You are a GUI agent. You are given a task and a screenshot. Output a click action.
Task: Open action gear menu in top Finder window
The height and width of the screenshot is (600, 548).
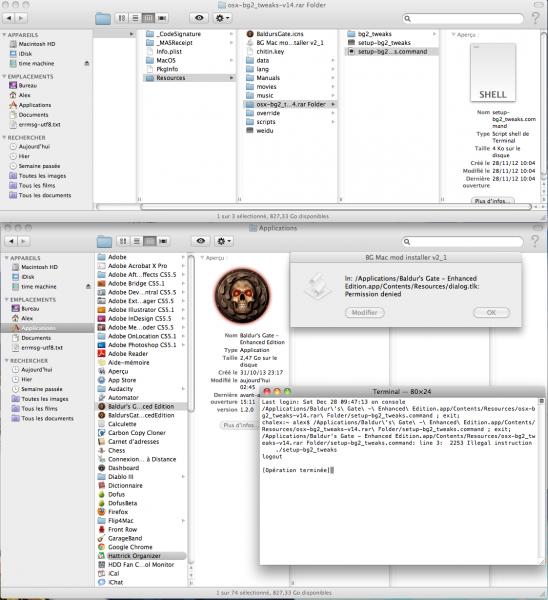pos(222,18)
